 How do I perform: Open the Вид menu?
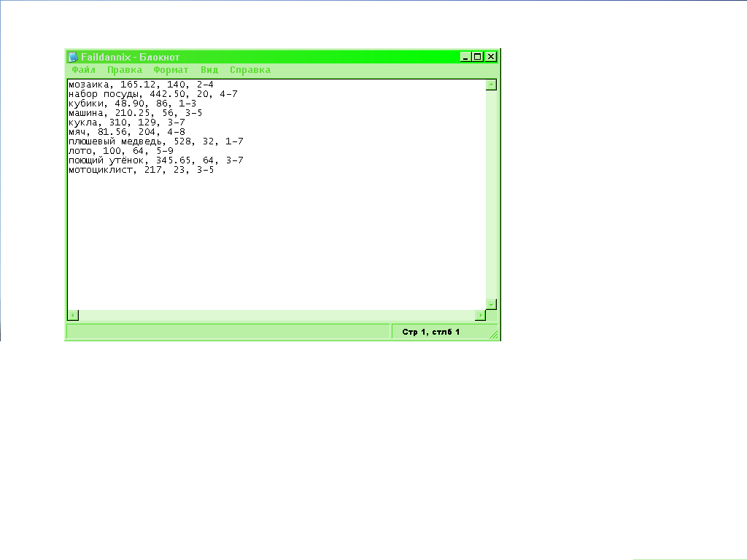coord(209,70)
